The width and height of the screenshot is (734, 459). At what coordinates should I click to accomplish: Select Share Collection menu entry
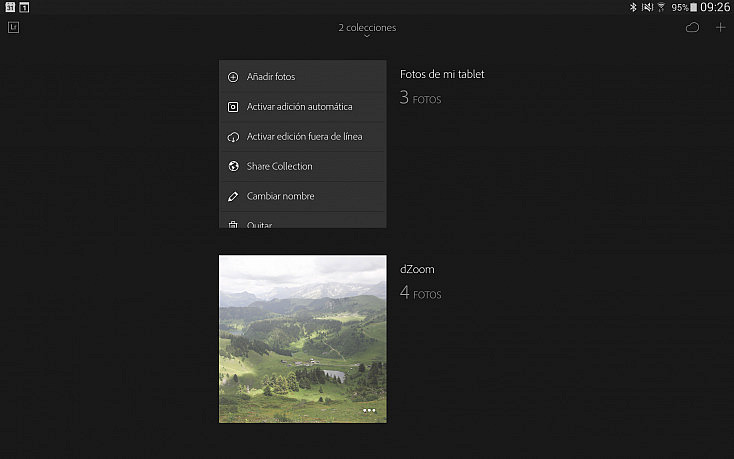[x=302, y=166]
